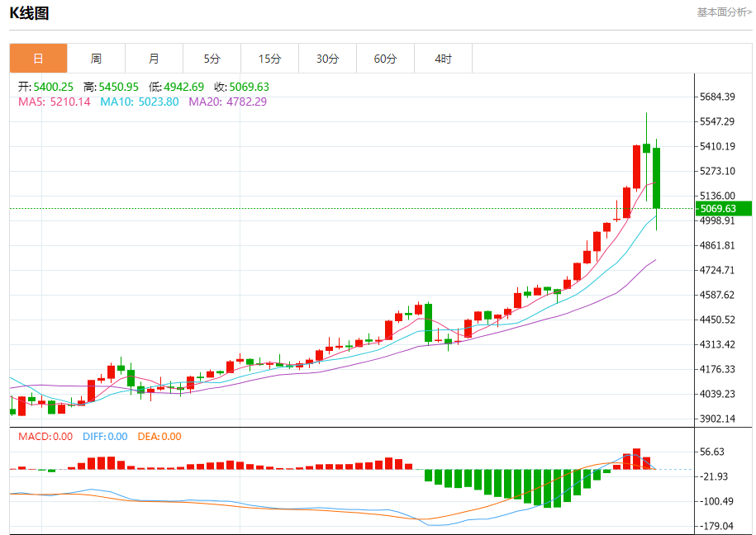
Task: Switch to the 周 weekly tab
Action: [96, 59]
